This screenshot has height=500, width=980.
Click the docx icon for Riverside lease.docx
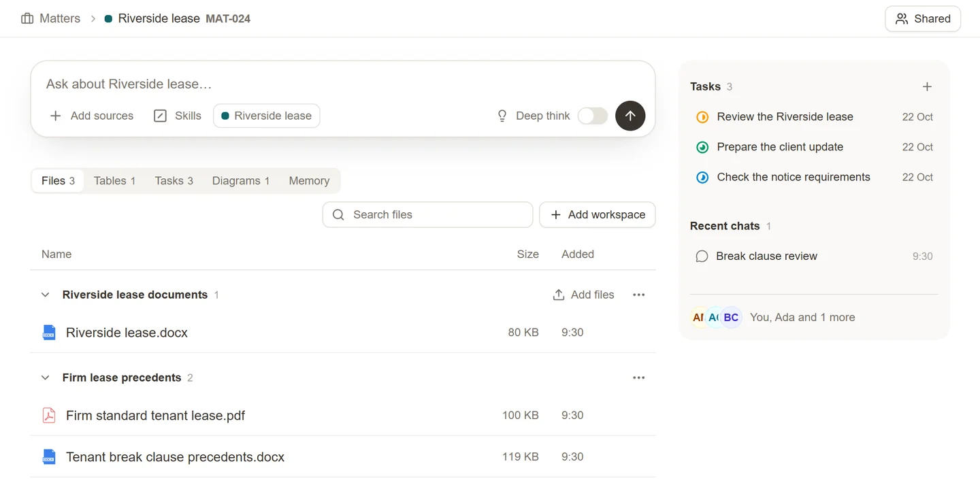pyautogui.click(x=49, y=333)
